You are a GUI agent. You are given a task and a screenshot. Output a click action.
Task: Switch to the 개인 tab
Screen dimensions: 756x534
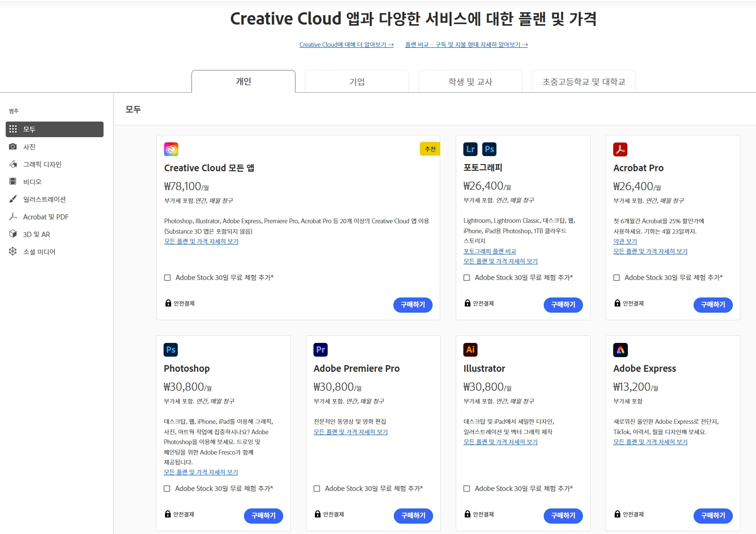pyautogui.click(x=243, y=81)
